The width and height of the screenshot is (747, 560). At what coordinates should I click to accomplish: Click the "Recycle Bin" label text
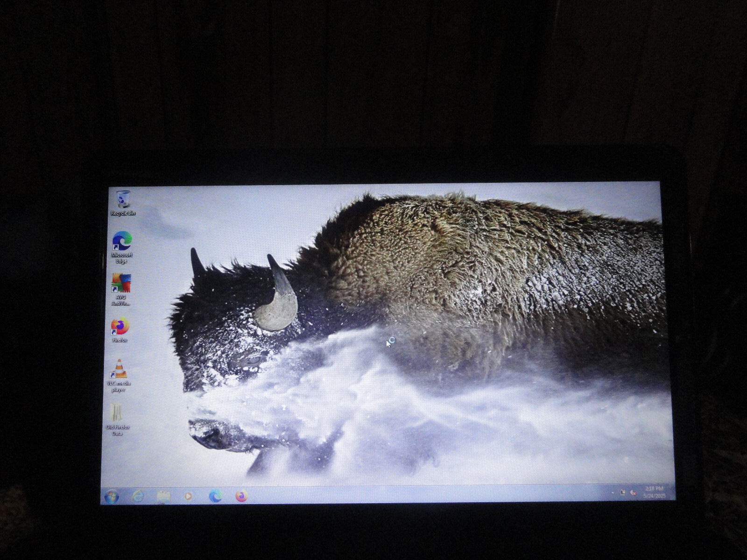(x=123, y=213)
